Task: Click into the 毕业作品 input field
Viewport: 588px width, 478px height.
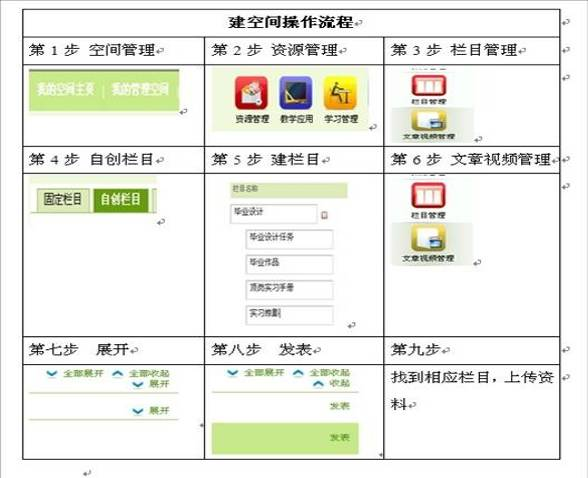Action: pos(289,264)
